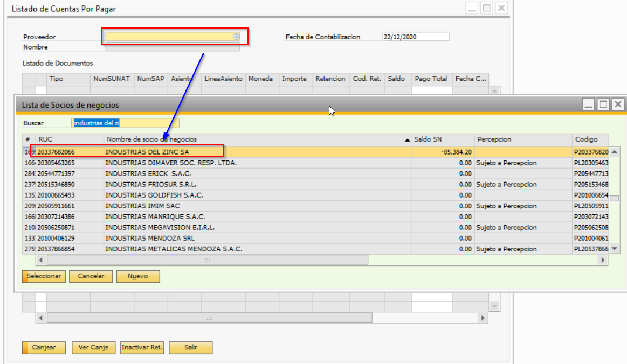Image resolution: width=627 pixels, height=364 pixels.
Task: Select the INDUSTRIAS DEL ZINC SA row
Action: tap(315, 152)
